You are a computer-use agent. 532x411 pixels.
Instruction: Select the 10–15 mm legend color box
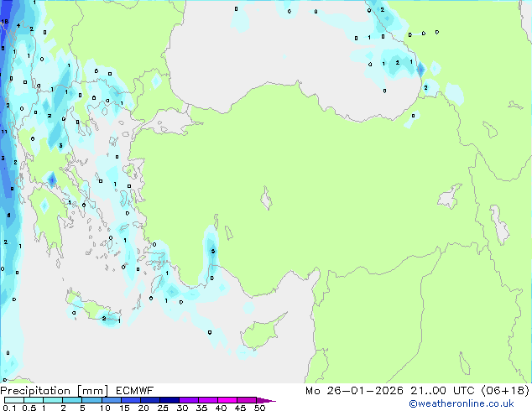click(111, 400)
